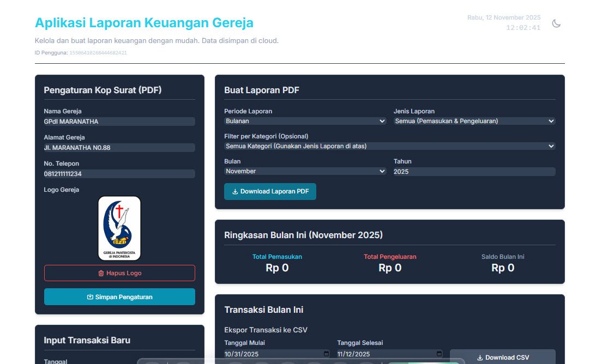The height and width of the screenshot is (364, 608).
Task: Click the subtitle about Data disimpan di cloud
Action: (x=156, y=41)
